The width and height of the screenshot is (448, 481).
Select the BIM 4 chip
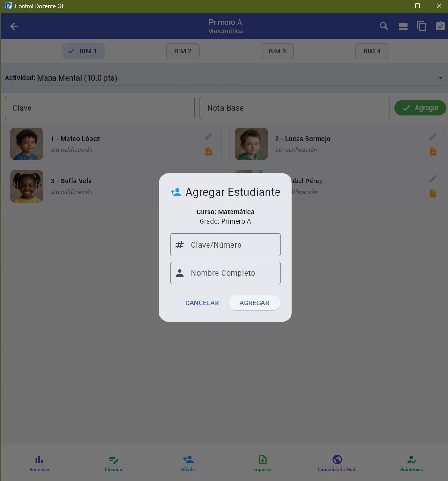pos(372,51)
